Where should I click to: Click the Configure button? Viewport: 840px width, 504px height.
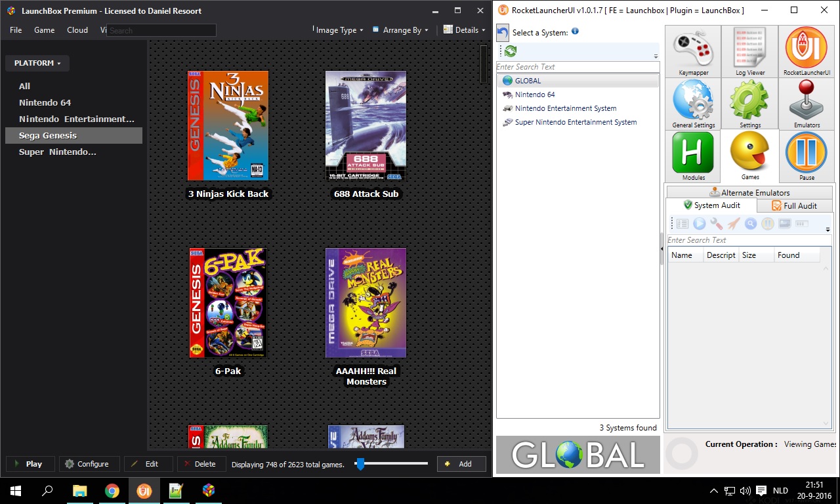[x=89, y=464]
